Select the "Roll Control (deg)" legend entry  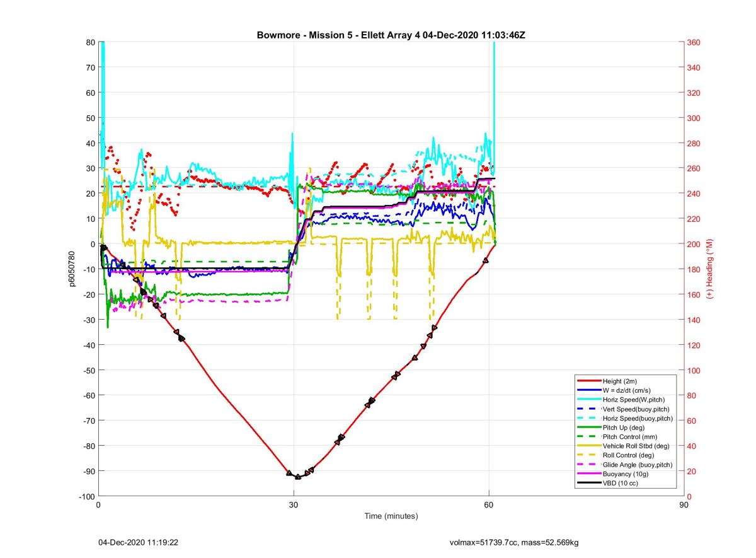tap(628, 455)
